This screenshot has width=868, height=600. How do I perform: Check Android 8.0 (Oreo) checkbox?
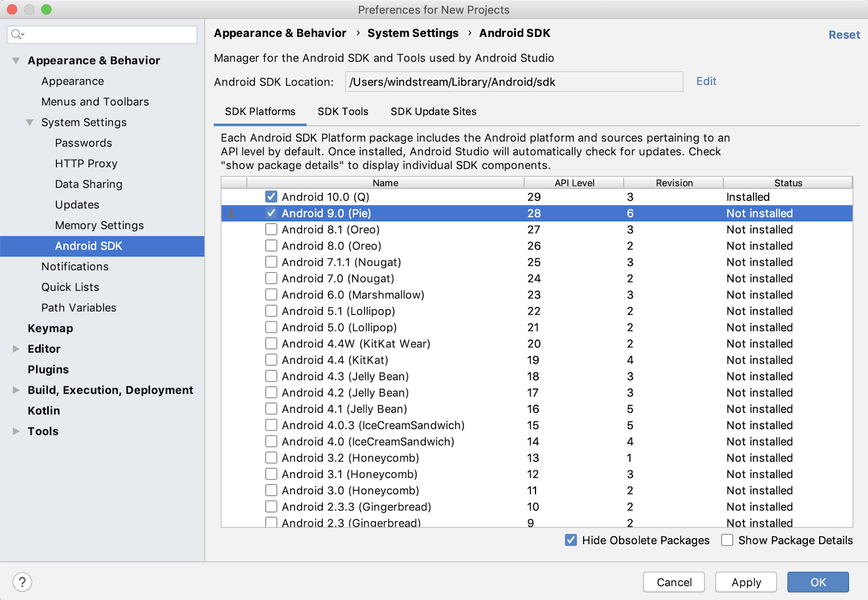(271, 246)
